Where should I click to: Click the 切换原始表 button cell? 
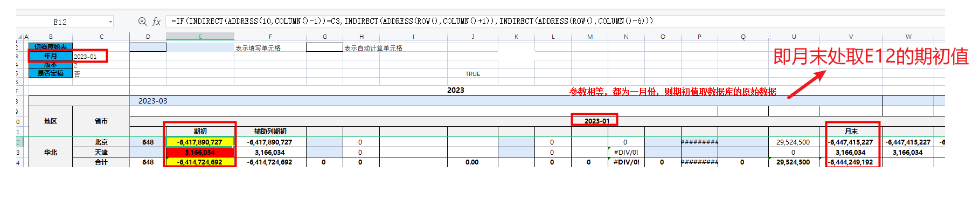point(51,47)
